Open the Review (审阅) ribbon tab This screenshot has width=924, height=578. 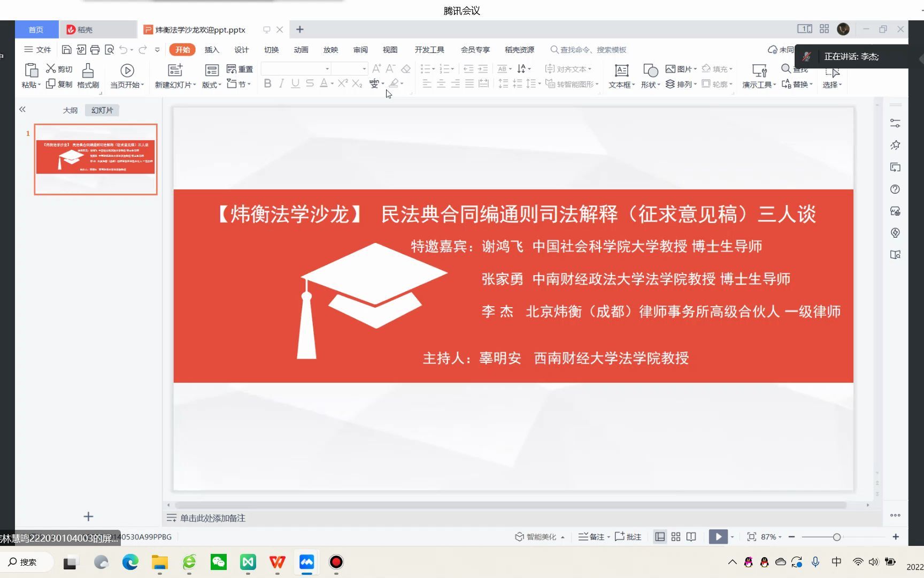click(360, 50)
